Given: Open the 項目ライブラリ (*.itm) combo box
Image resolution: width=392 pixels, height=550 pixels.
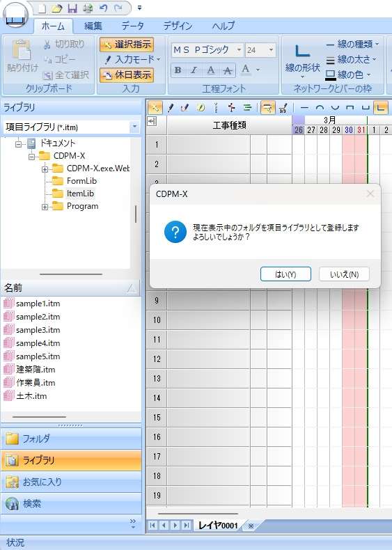Looking at the screenshot, I should tap(72, 127).
